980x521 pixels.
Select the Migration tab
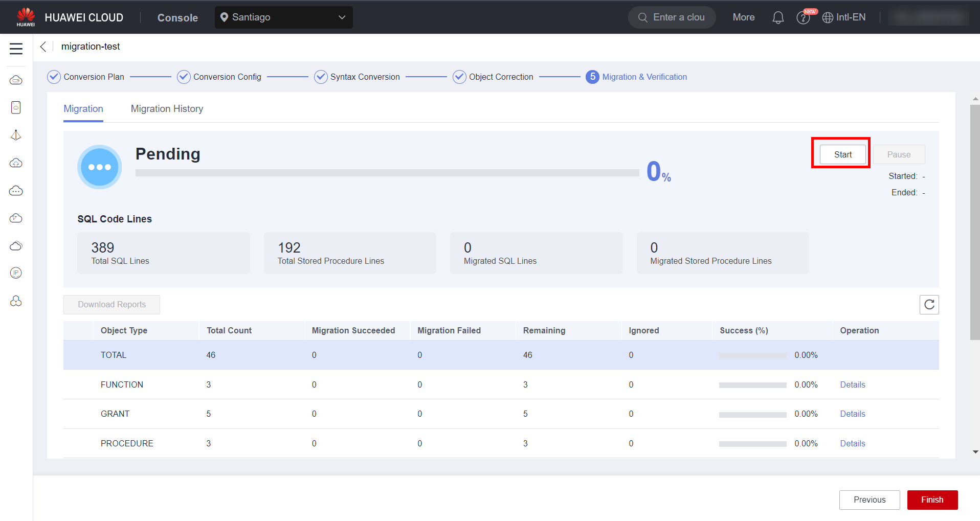[83, 109]
